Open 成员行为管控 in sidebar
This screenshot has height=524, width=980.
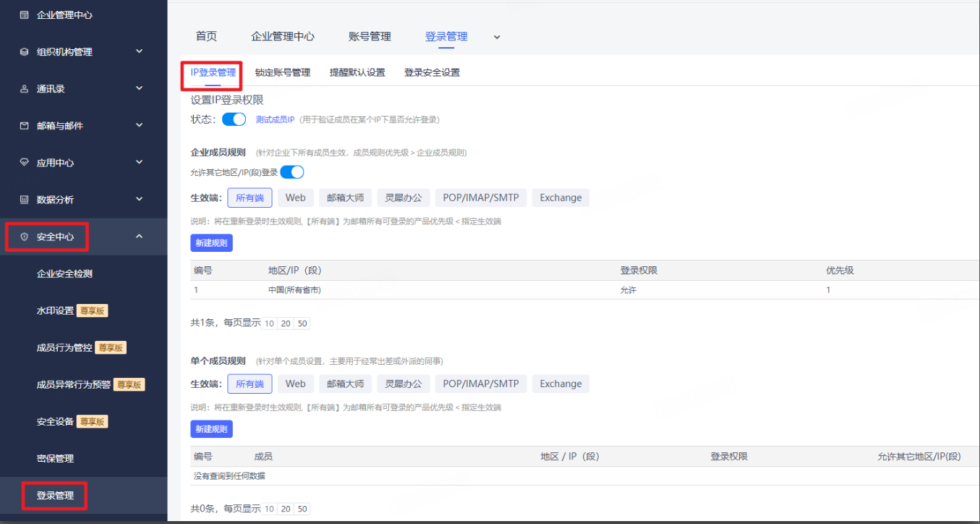(64, 347)
